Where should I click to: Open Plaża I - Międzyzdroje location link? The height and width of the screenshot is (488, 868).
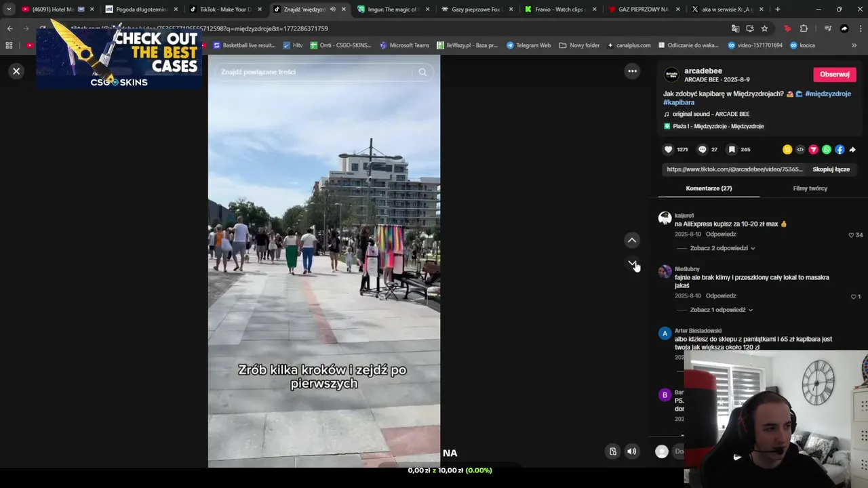718,126
